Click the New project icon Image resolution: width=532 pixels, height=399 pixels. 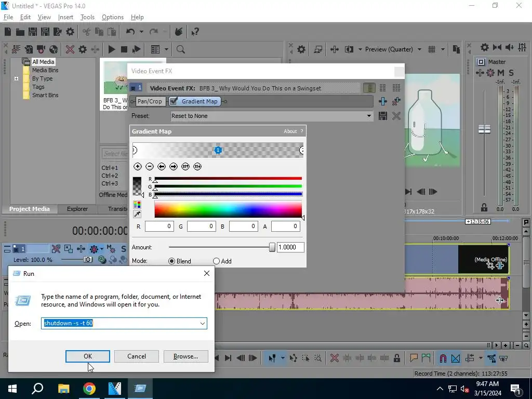point(8,32)
